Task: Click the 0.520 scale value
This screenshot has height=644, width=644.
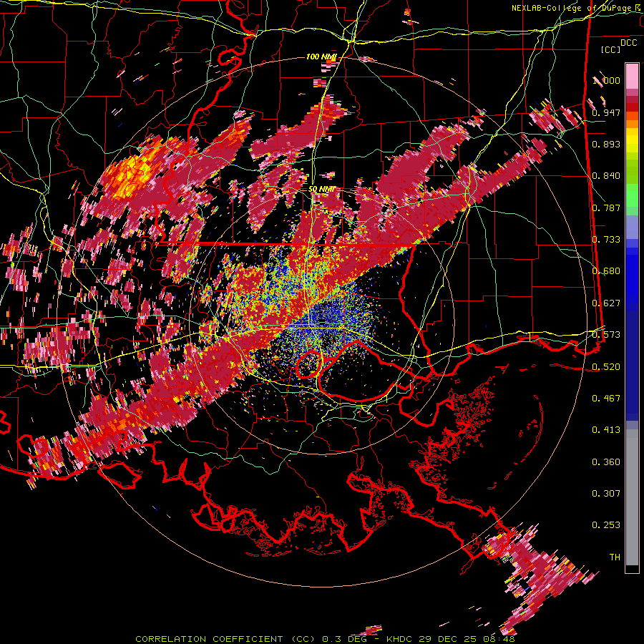Action: [x=606, y=366]
